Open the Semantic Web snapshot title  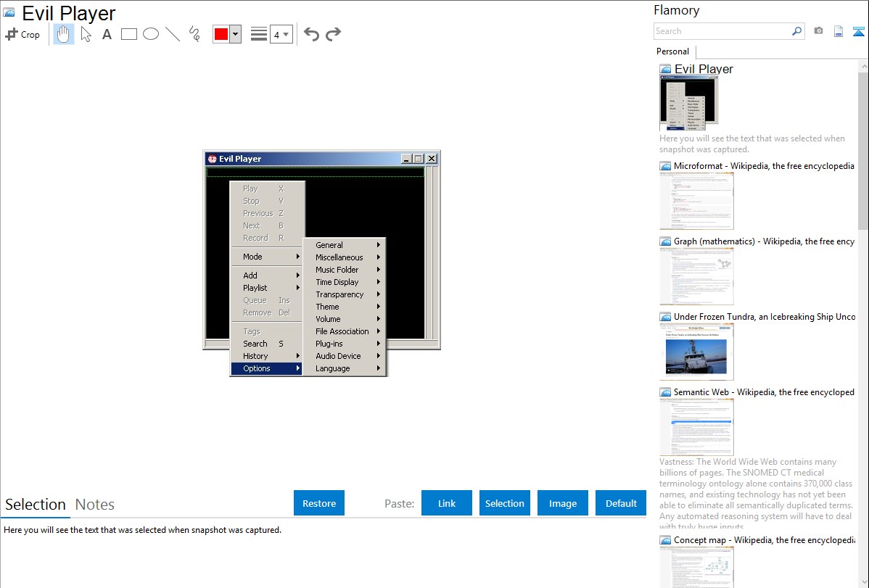(x=764, y=392)
